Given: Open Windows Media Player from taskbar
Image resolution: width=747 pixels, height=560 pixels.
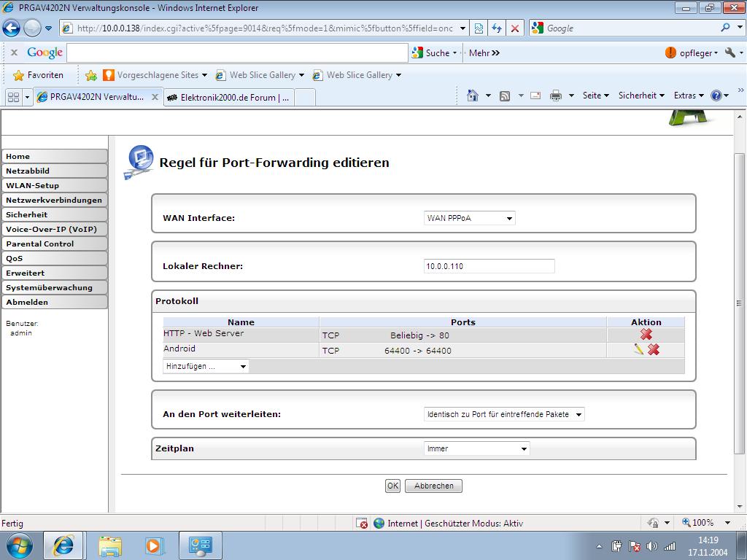Looking at the screenshot, I should click(x=154, y=545).
